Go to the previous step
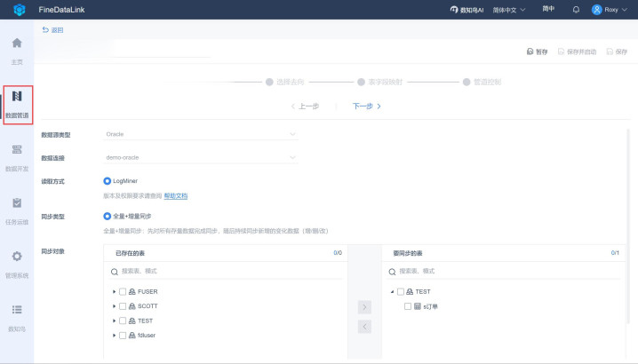Screen dimensions: 638x364 [305, 107]
